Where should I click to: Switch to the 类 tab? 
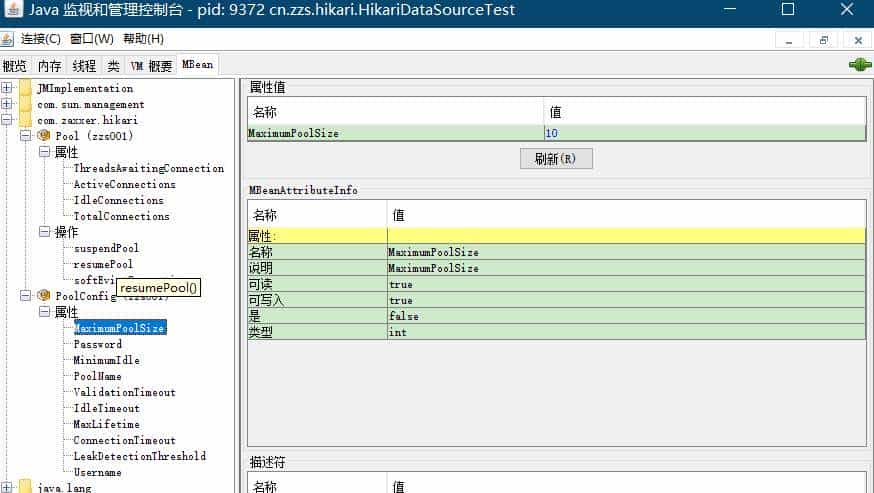(x=113, y=66)
